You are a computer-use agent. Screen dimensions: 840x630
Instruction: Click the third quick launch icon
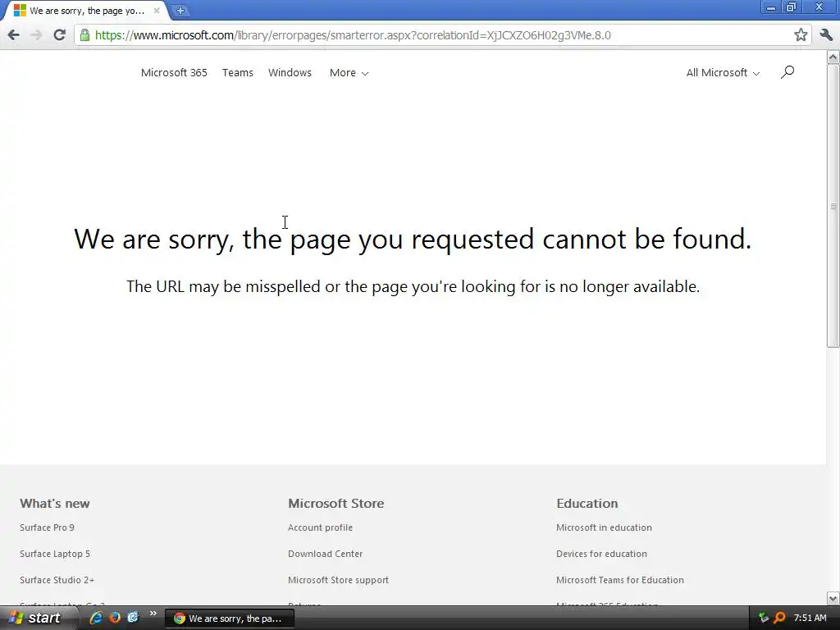(x=133, y=618)
